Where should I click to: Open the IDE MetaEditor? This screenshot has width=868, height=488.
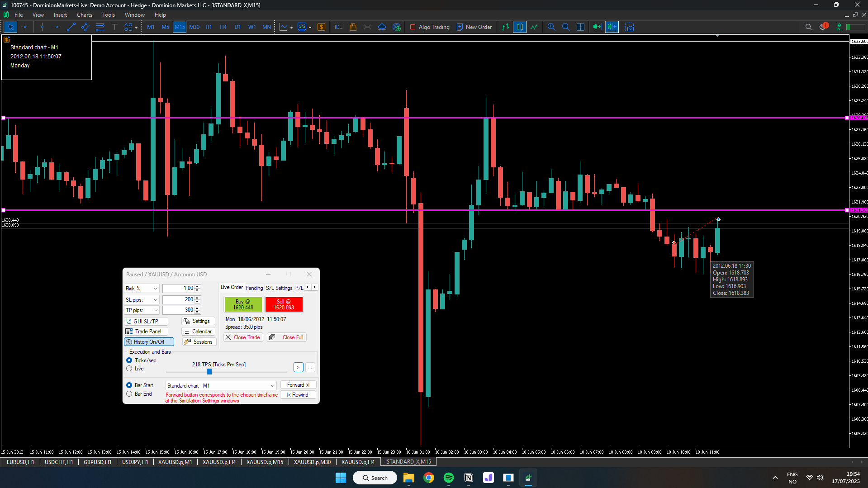pyautogui.click(x=338, y=27)
